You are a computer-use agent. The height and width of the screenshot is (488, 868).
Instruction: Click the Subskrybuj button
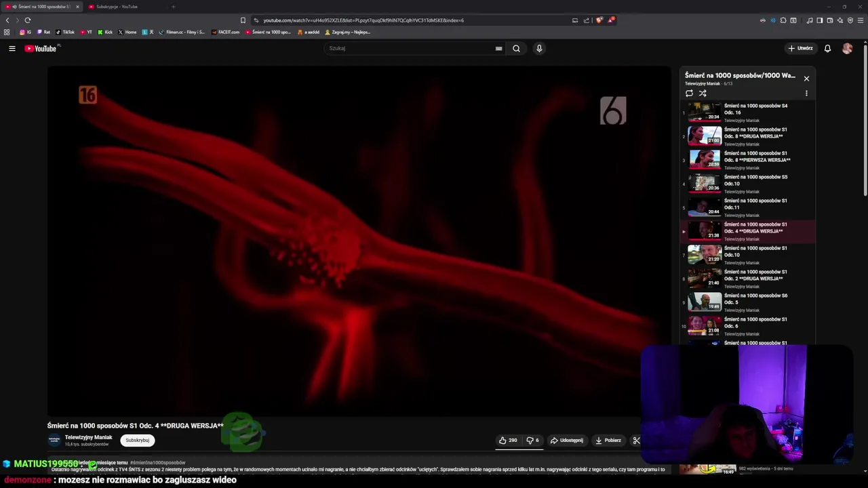(x=137, y=441)
